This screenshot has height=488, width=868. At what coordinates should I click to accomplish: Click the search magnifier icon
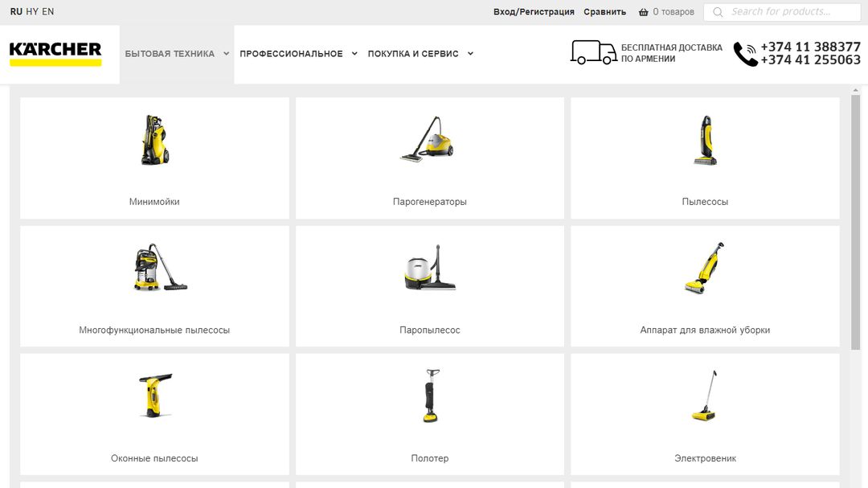point(718,12)
